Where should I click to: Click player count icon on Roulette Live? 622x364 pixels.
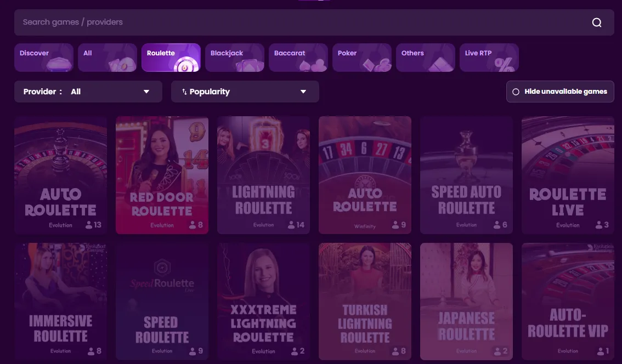pos(599,225)
